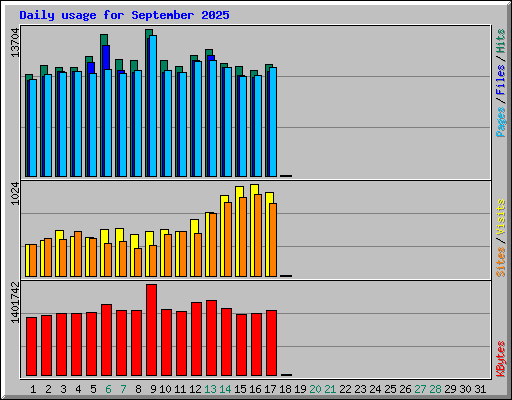Select the orange sites bar for day 8

[138, 262]
